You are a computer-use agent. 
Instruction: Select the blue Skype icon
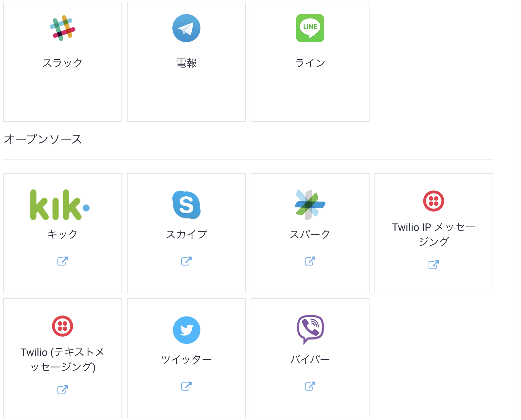pos(186,205)
